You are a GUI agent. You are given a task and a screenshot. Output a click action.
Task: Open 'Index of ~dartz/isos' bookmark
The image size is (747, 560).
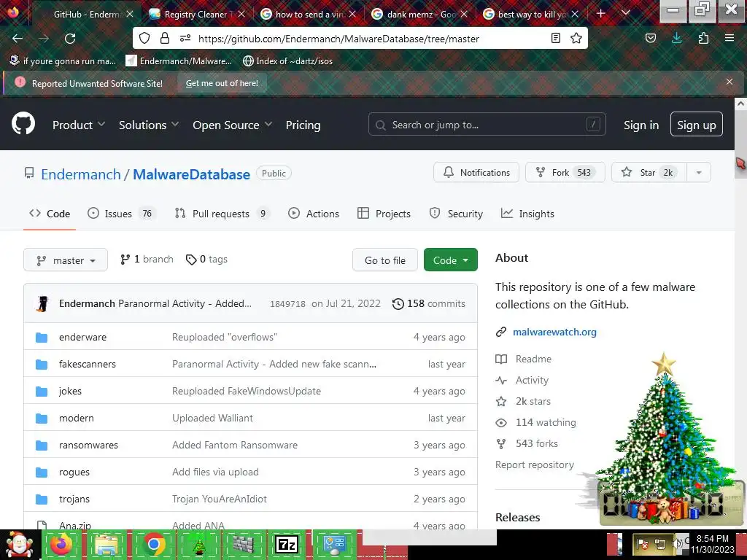pos(287,61)
